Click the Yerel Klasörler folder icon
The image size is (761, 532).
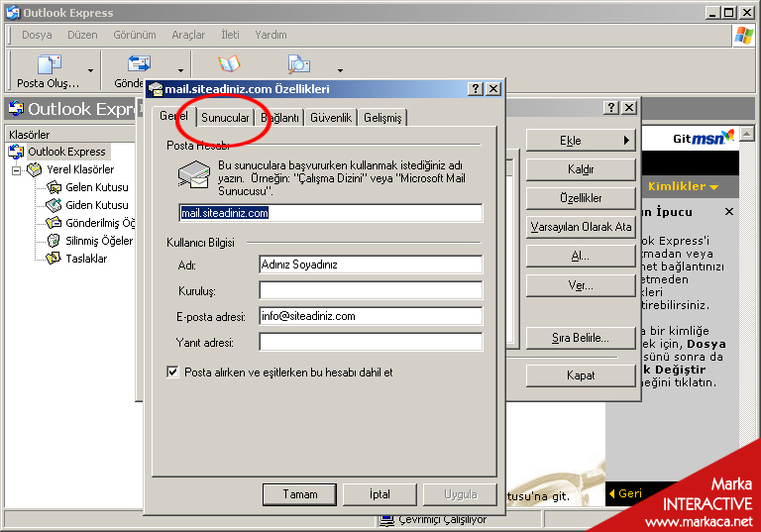(35, 169)
